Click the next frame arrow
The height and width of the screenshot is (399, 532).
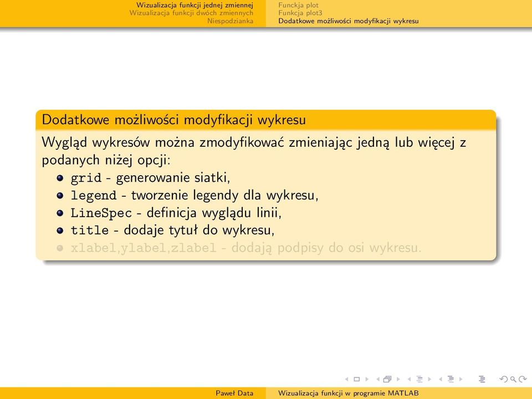click(398, 379)
